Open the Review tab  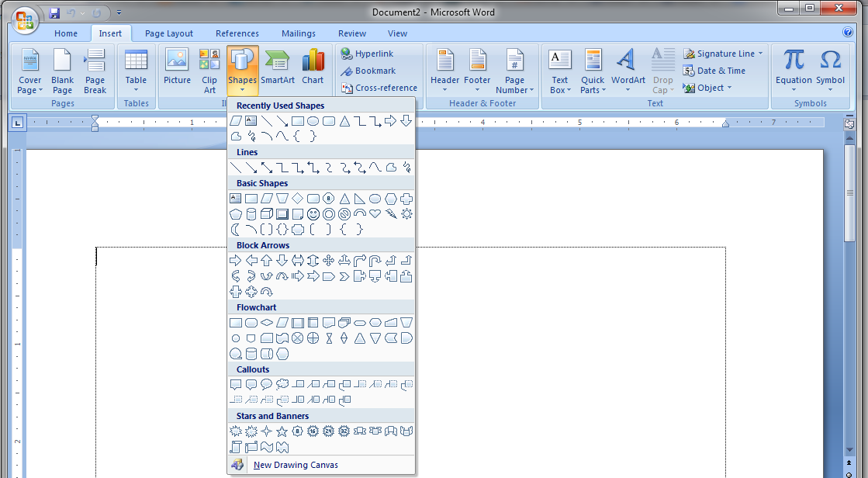352,33
